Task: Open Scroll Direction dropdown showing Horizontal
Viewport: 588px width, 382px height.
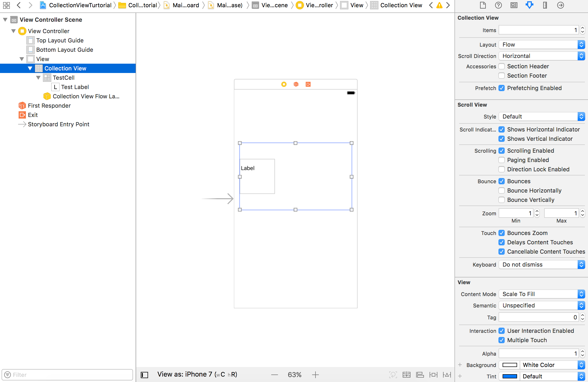Action: [x=542, y=56]
